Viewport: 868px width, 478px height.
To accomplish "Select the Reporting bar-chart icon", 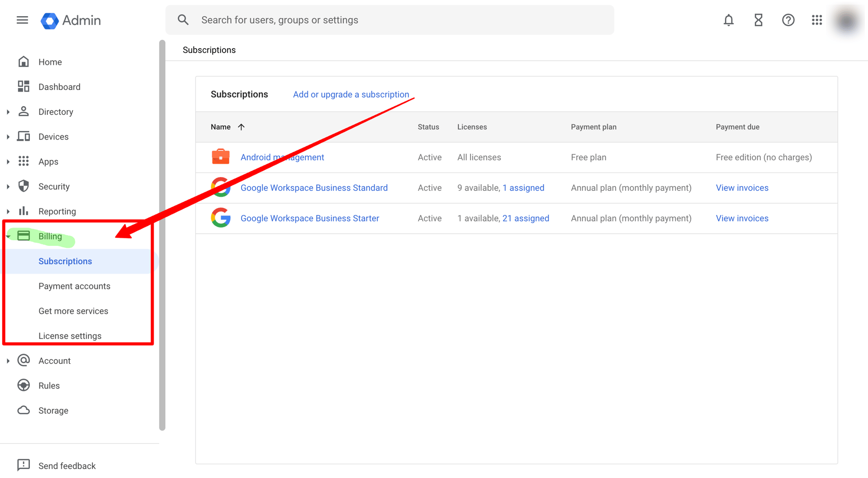I will click(x=23, y=211).
